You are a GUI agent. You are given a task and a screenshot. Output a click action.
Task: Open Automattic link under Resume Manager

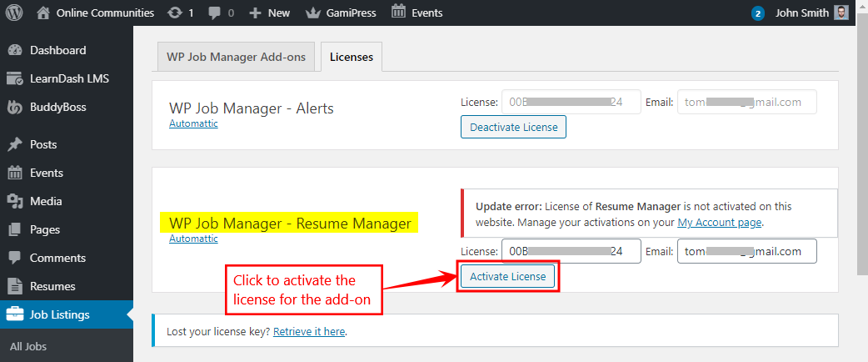point(193,239)
